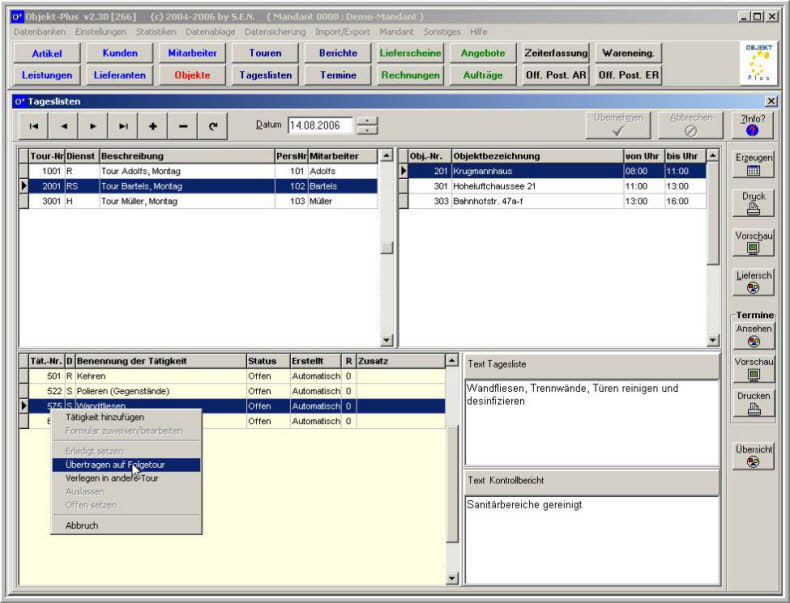790x603 pixels.
Task: Jump to last record in navigator
Action: (123, 126)
